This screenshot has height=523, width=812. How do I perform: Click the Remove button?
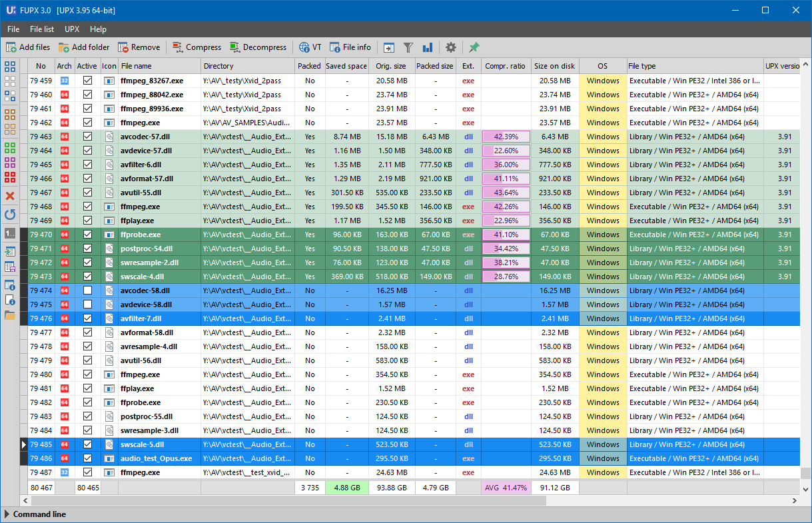(x=139, y=47)
